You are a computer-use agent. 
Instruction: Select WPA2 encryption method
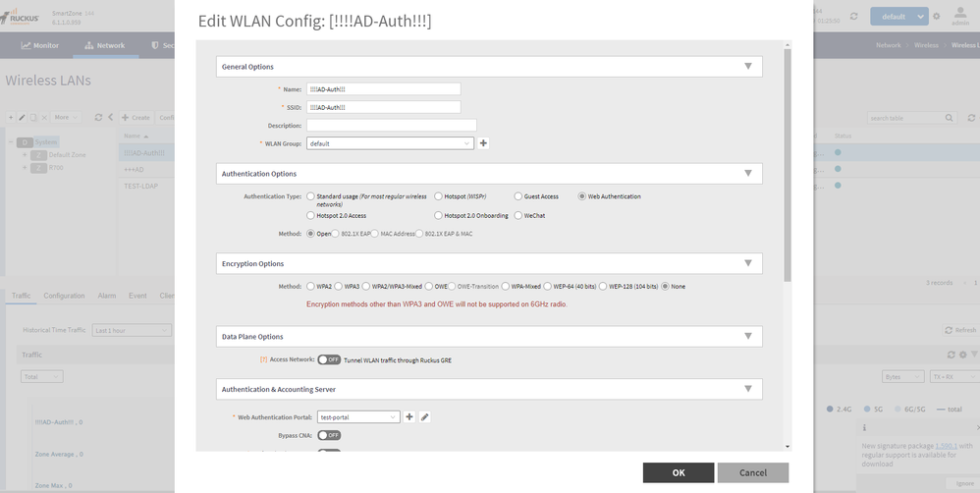[311, 286]
